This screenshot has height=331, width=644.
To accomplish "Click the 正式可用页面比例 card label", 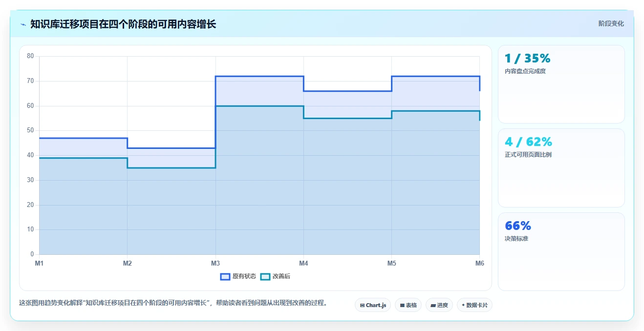I will 528,155.
